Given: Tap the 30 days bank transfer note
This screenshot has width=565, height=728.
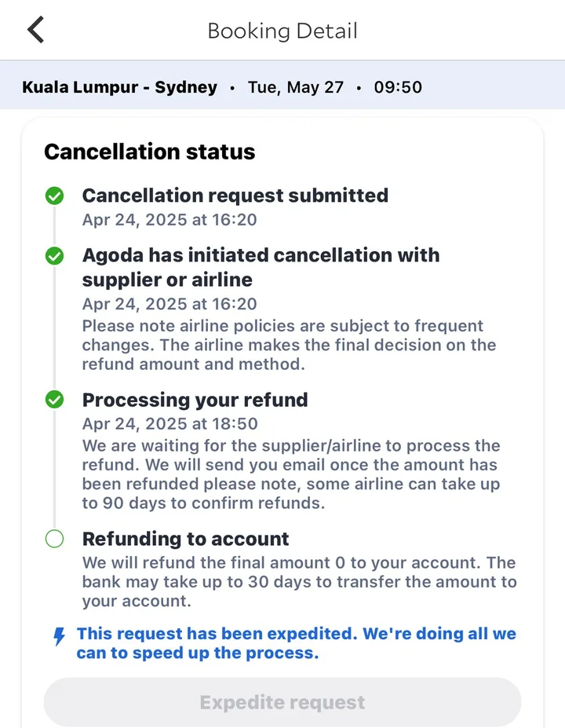Looking at the screenshot, I should click(299, 582).
